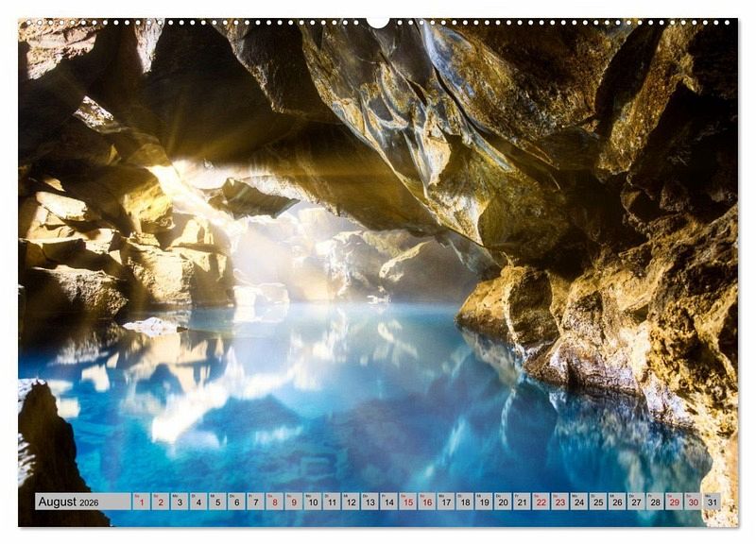Choose the red day 8 cell
756x545 pixels.
pyautogui.click(x=274, y=502)
